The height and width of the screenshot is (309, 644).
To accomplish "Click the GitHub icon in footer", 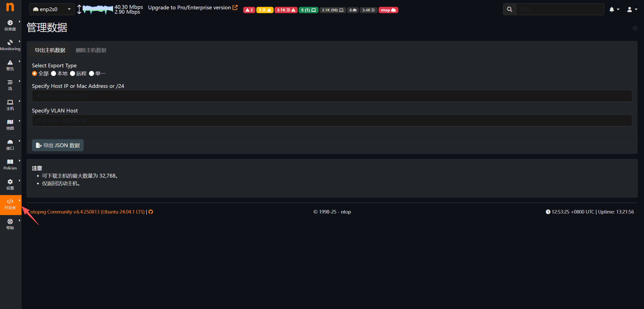I will pos(151,212).
